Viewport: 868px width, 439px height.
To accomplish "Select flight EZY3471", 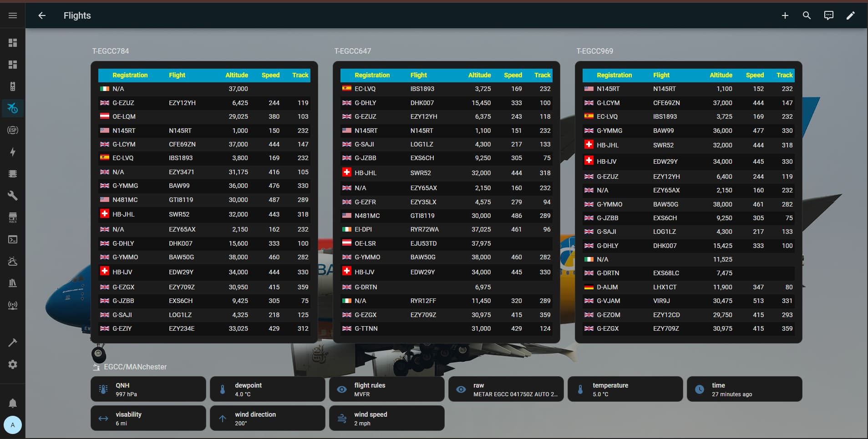I will point(182,172).
